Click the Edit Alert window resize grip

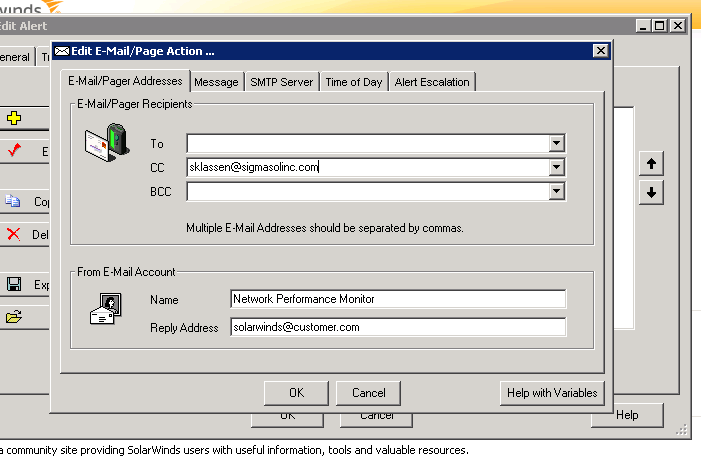point(682,430)
